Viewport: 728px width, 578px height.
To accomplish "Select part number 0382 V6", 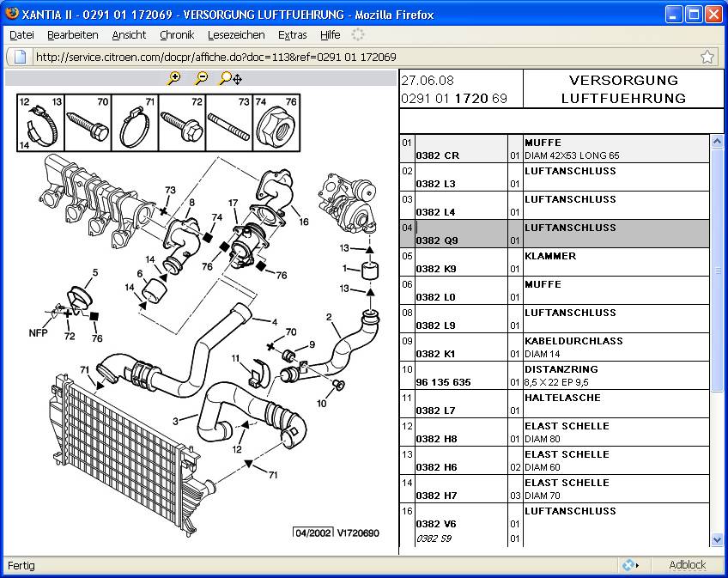I will [436, 524].
